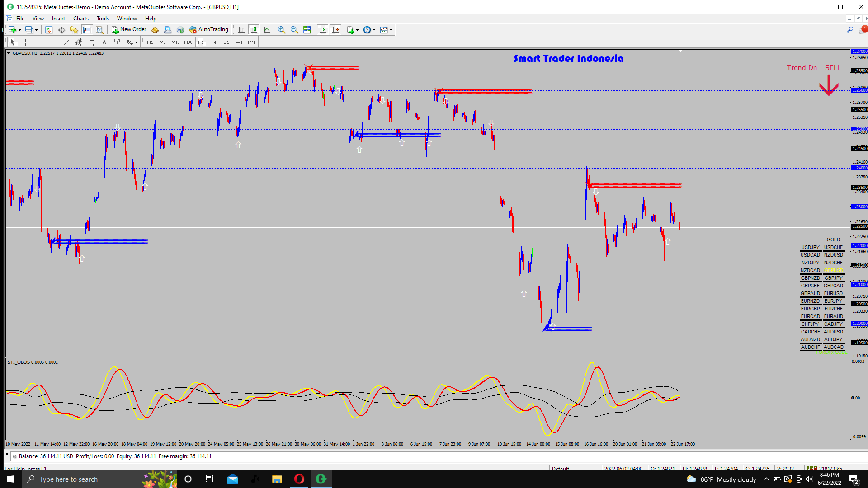Toggle the AutoTrading button
This screenshot has height=488, width=868.
pos(208,30)
